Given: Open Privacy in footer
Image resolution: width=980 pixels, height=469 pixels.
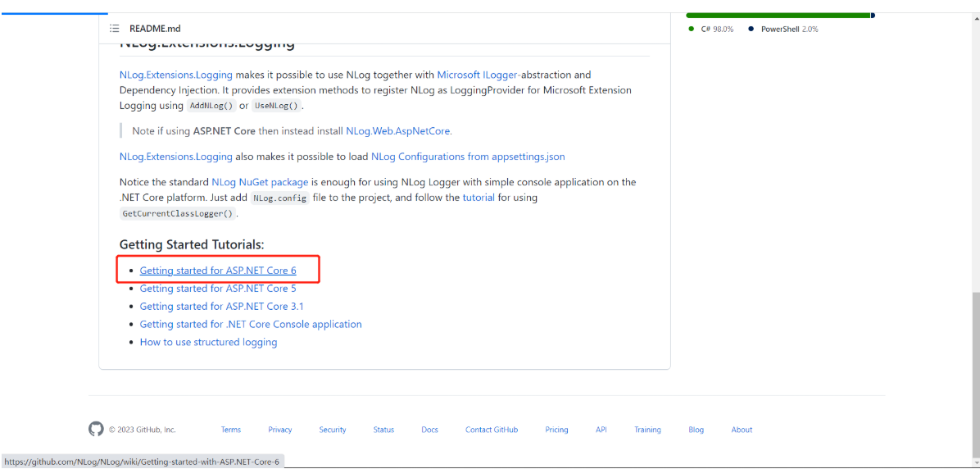Looking at the screenshot, I should tap(280, 430).
